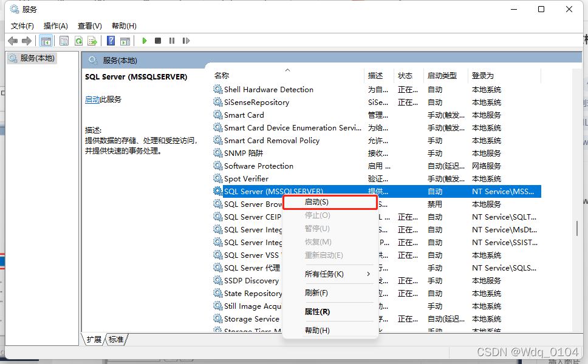The width and height of the screenshot is (588, 364).
Task: Click the 启动 link for this service
Action: [92, 99]
